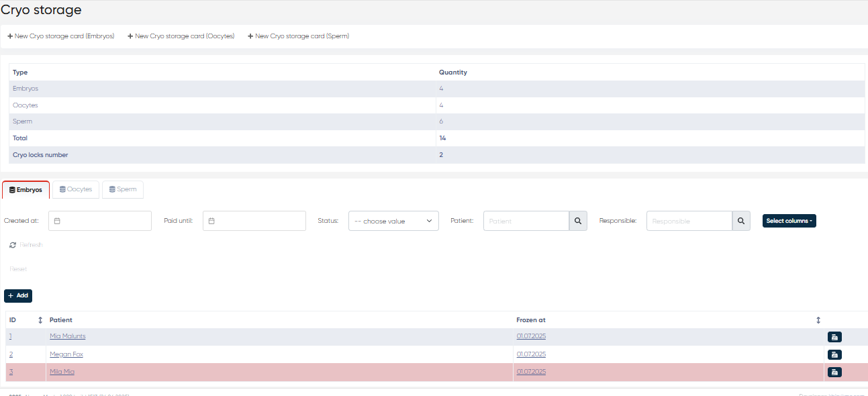Click action icon in Mia Malunts row

click(834, 337)
